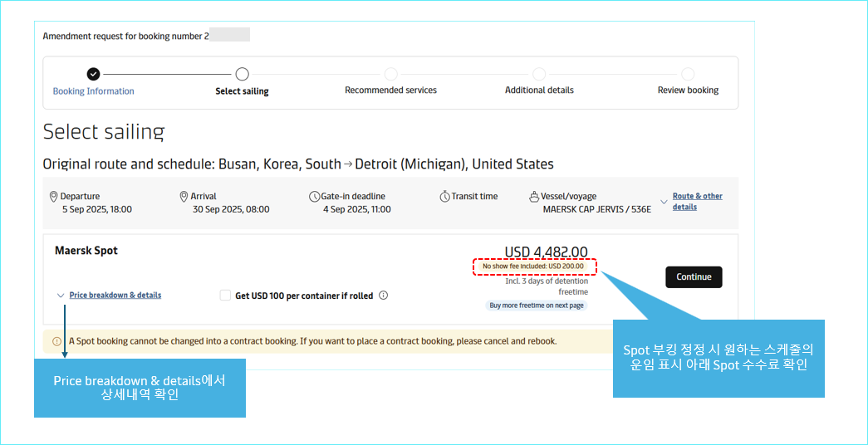This screenshot has width=868, height=445.
Task: Click the Departure location pin icon
Action: (54, 197)
